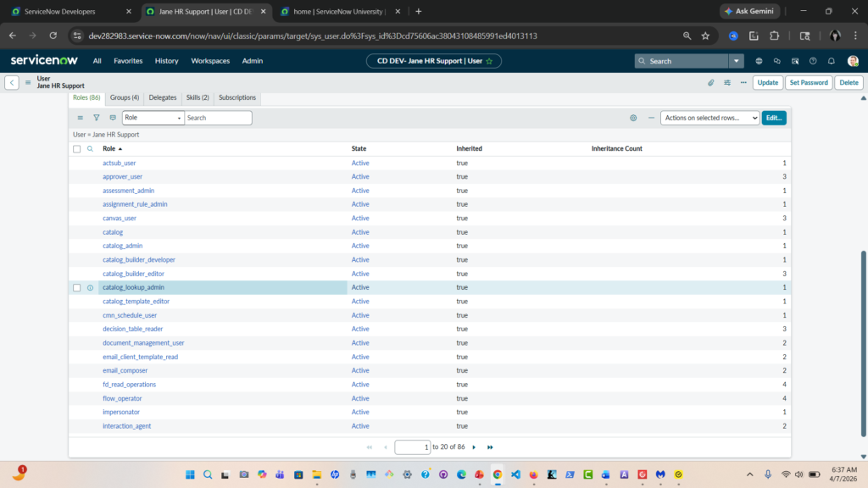Go to next page of roles list
The image size is (868, 488).
[x=474, y=446]
